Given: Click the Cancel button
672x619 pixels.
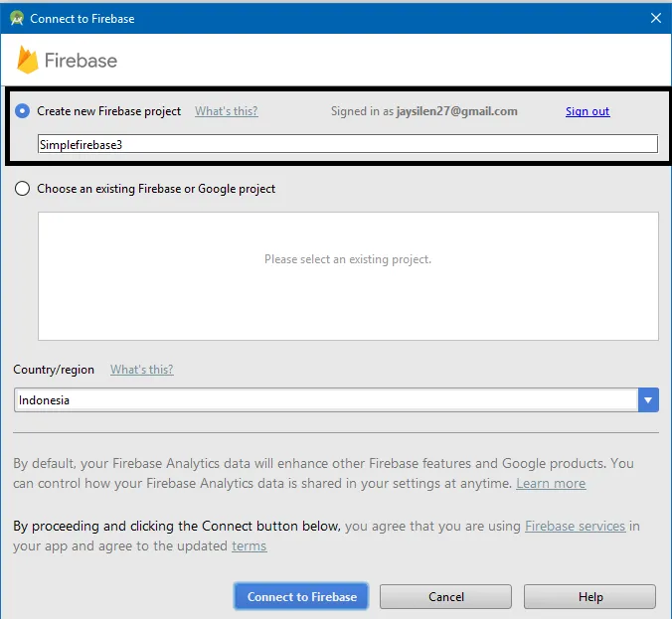Looking at the screenshot, I should point(445,597).
